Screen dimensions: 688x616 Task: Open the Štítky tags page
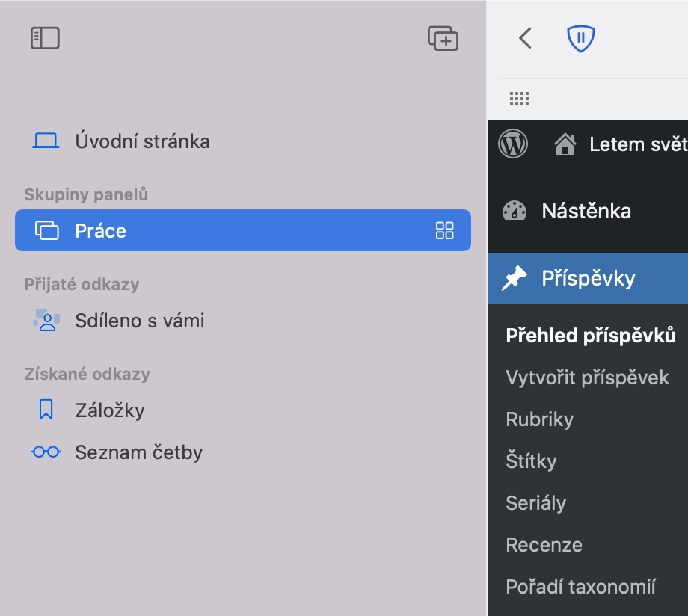[x=531, y=461]
